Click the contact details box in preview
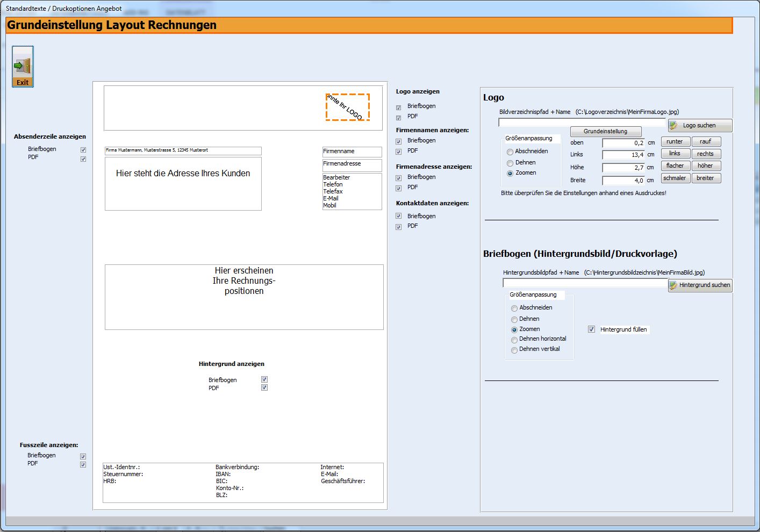This screenshot has width=760, height=532. tap(352, 191)
